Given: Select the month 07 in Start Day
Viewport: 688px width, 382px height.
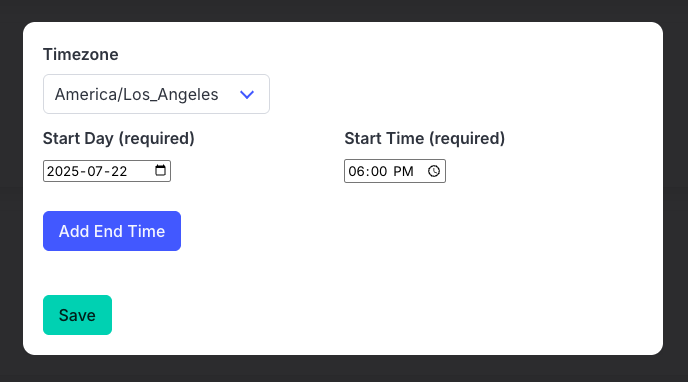Looking at the screenshot, I should click(x=95, y=171).
